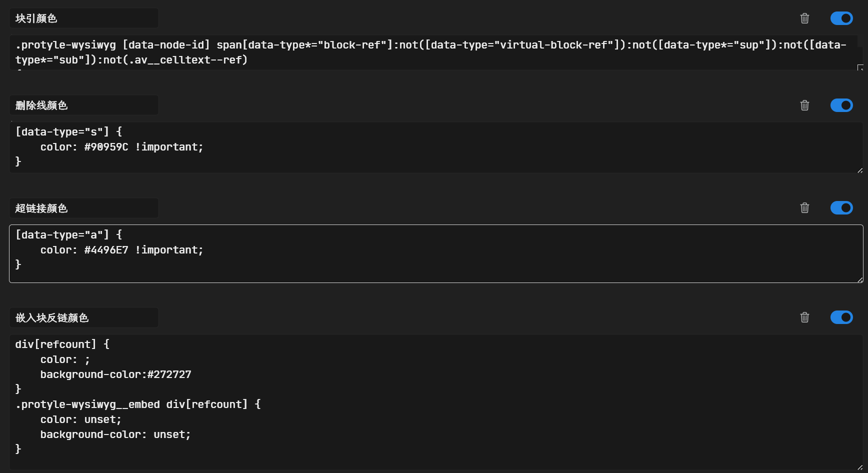868x473 pixels.
Task: Click the #4496E7 hyperlink color code line
Action: 122,250
